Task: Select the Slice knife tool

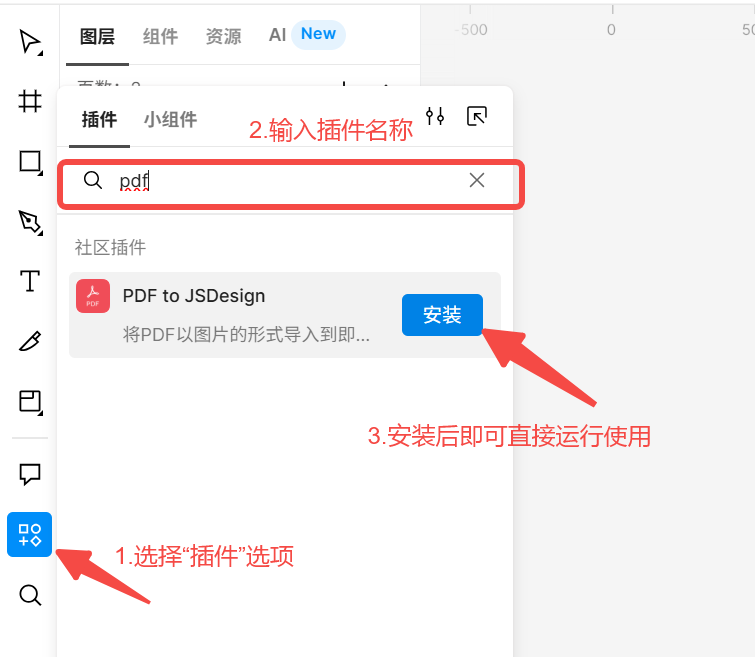Action: click(30, 341)
